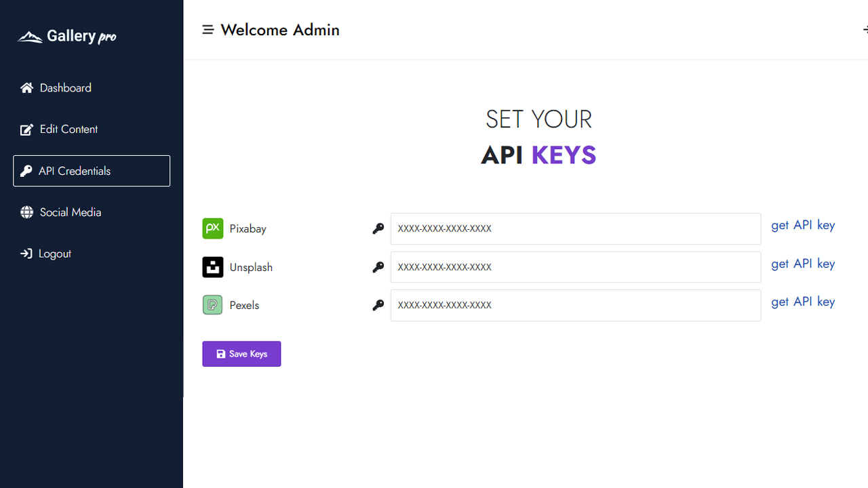Screen dimensions: 868x488
Task: Click the Gallery pro mountain logo
Action: pos(30,37)
